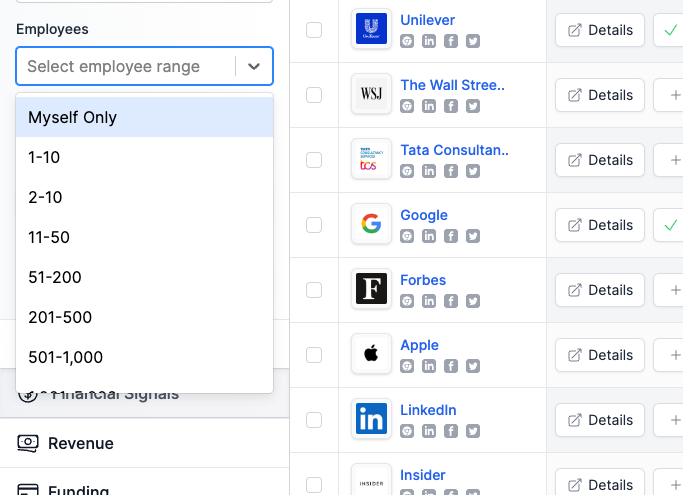This screenshot has height=495, width=683.
Task: Open LinkedIn company's website icon
Action: [407, 431]
